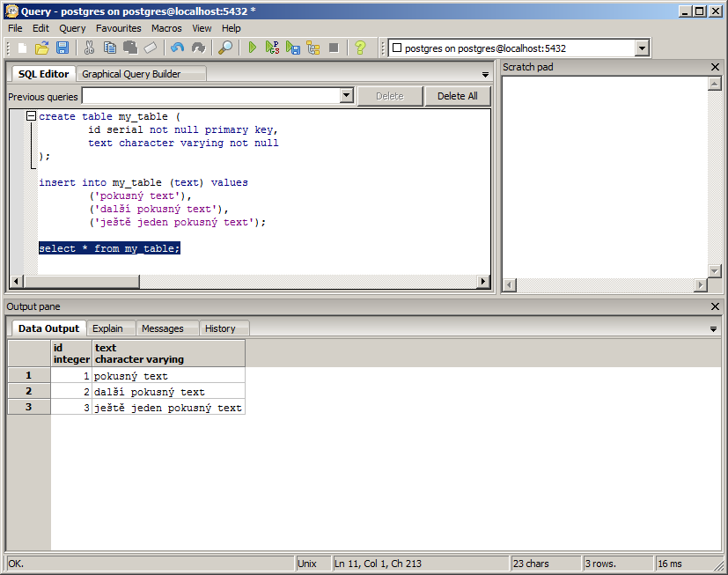Screen dimensions: 728x575
Task: Run the query with the green play icon
Action: click(x=253, y=48)
